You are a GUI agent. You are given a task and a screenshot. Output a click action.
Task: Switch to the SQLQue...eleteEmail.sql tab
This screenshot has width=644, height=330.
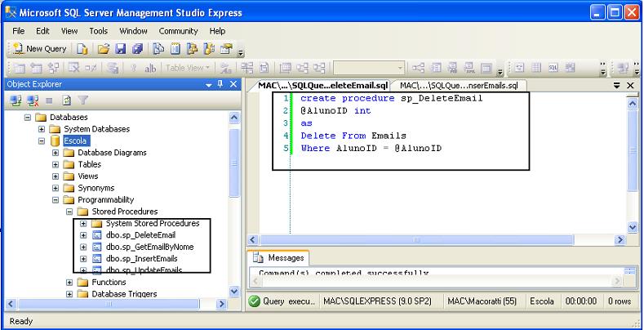[x=322, y=86]
